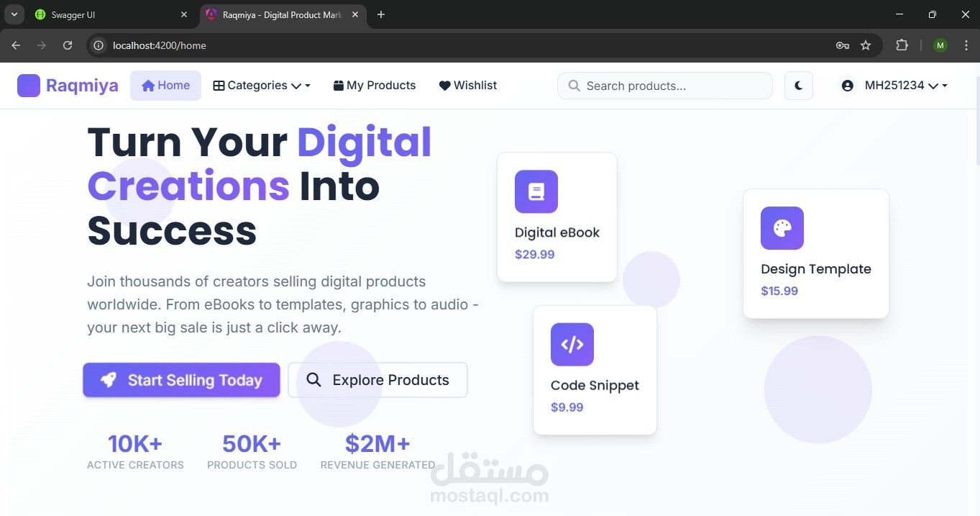Reload the page using refresh icon
The height and width of the screenshot is (516, 980).
[x=68, y=45]
